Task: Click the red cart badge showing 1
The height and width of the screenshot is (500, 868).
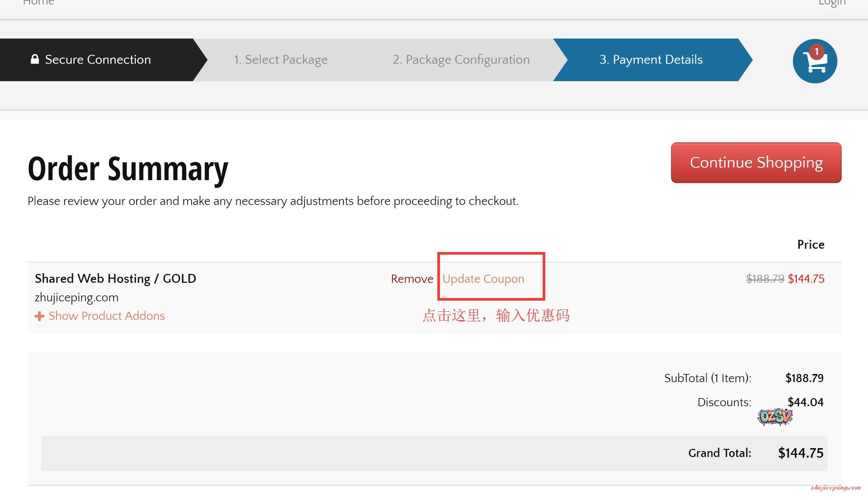Action: [816, 52]
